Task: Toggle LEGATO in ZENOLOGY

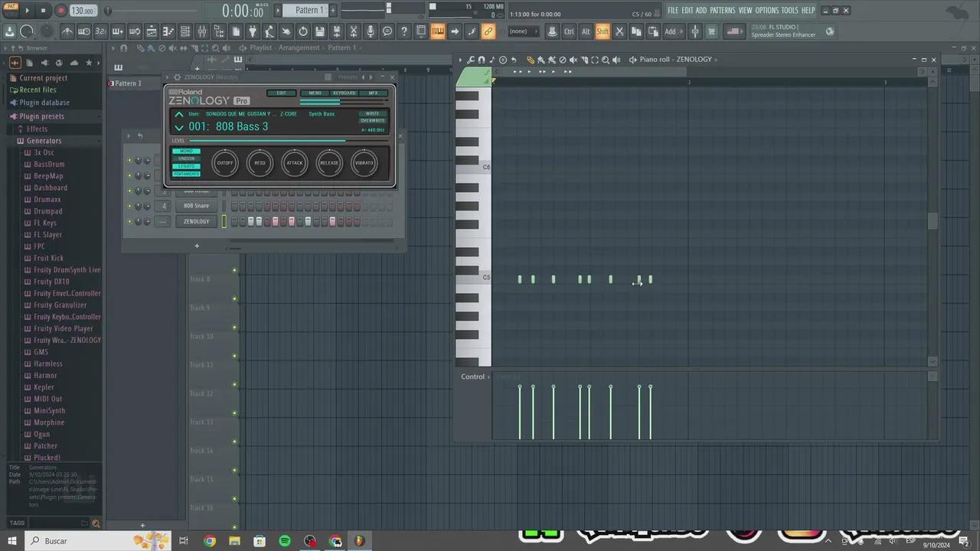Action: coord(186,166)
